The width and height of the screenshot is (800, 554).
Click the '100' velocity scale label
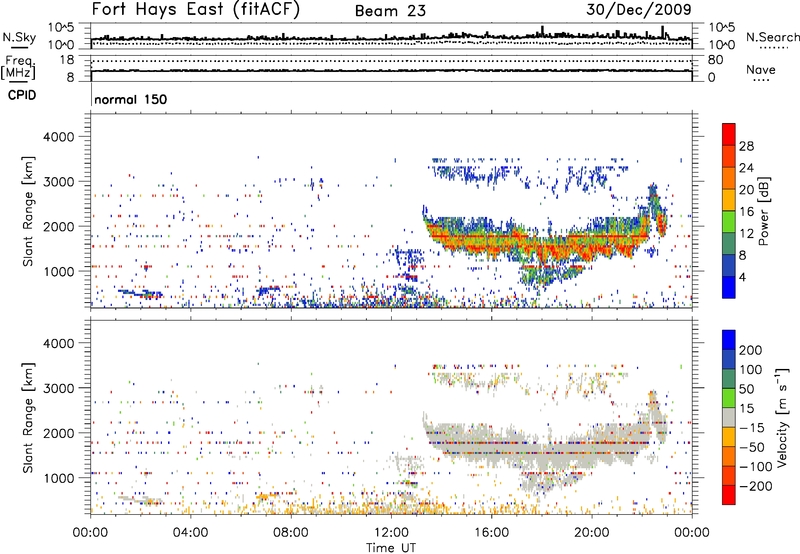(x=751, y=370)
